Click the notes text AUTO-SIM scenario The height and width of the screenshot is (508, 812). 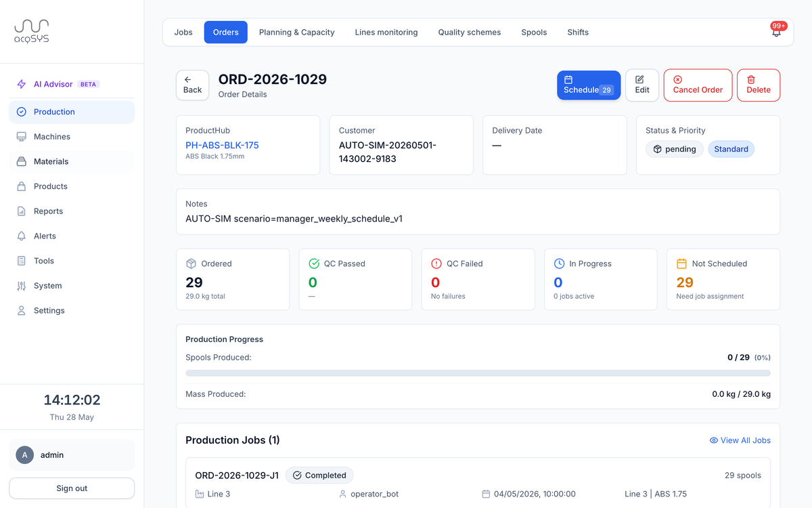tap(294, 219)
